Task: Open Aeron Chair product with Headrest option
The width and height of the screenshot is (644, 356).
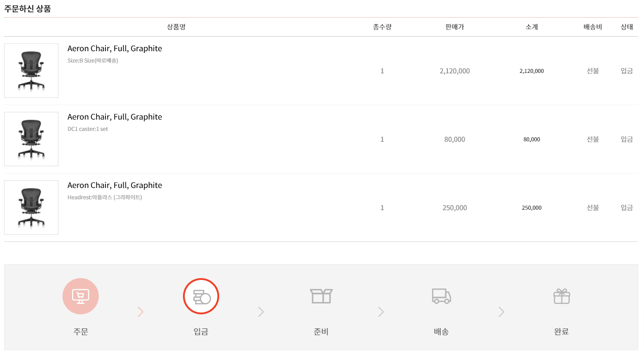Action: [115, 185]
